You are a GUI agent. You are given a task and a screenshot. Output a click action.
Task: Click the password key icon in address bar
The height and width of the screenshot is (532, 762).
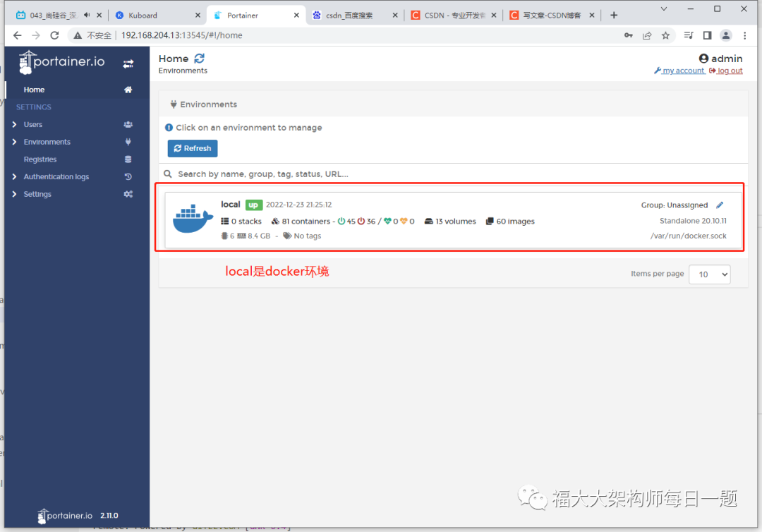[629, 35]
